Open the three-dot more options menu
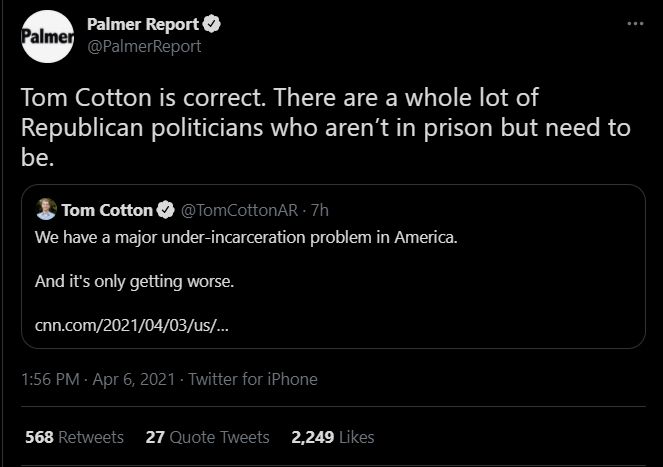The image size is (663, 467). [x=634, y=23]
